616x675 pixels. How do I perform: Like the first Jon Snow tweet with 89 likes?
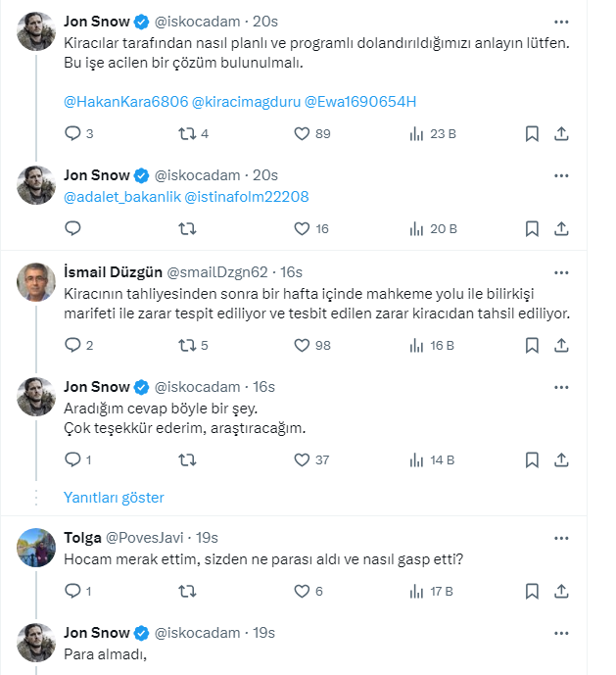click(x=302, y=133)
